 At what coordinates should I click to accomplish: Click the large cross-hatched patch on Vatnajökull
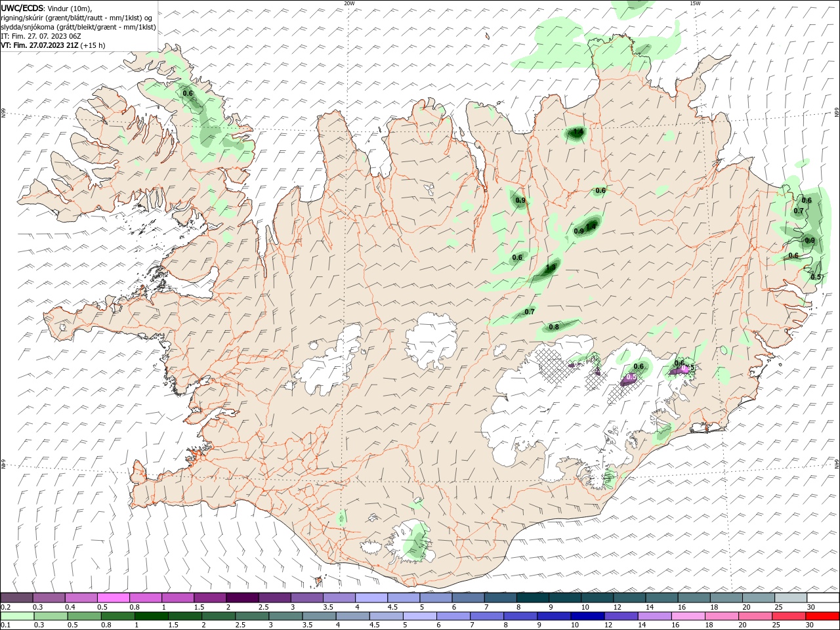556,366
